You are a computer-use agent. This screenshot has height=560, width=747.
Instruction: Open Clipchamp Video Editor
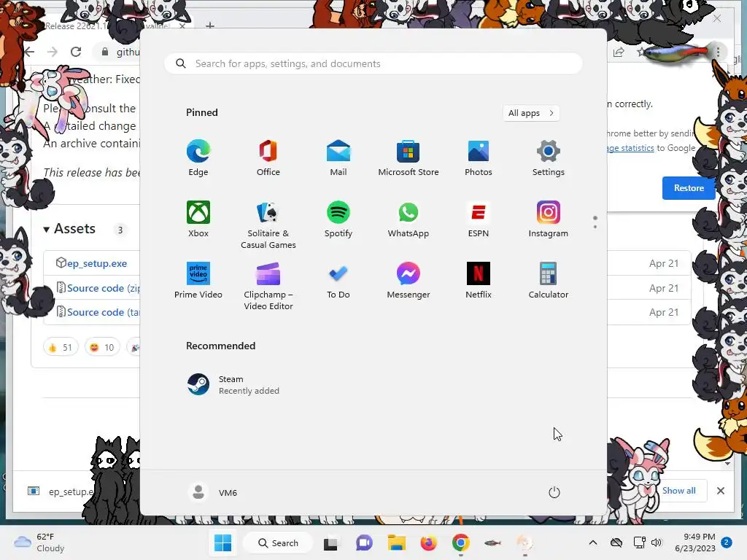[268, 286]
